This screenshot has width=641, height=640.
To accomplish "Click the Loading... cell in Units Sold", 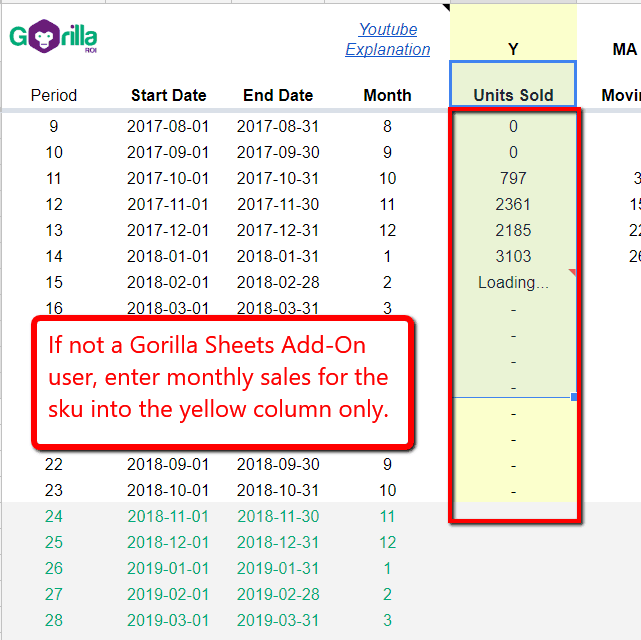I will coord(513,283).
